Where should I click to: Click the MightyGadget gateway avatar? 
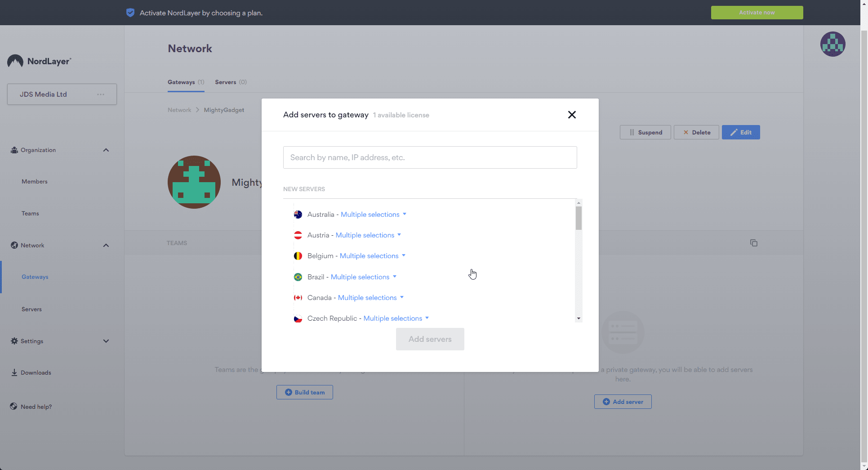[194, 182]
